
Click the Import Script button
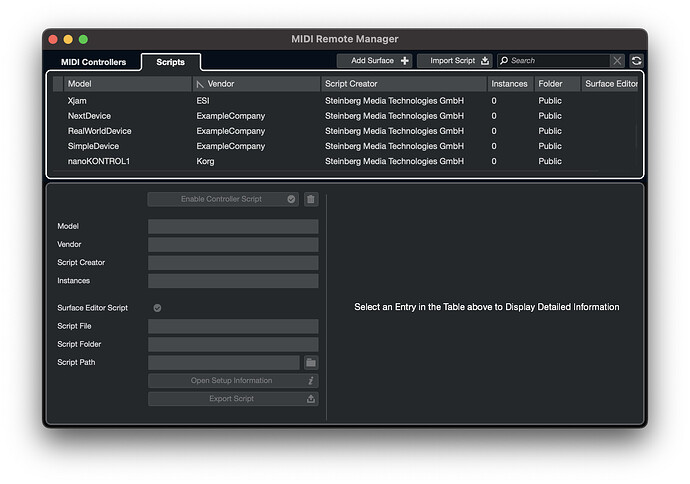[455, 61]
